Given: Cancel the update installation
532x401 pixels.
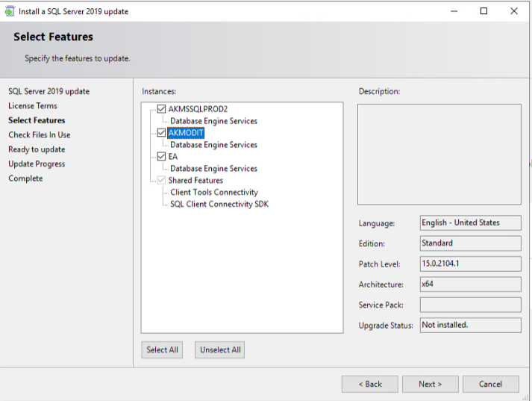Looking at the screenshot, I should tap(491, 384).
